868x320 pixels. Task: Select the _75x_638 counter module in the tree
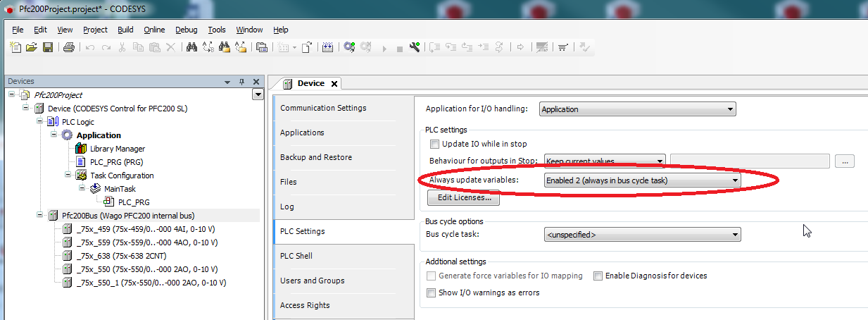click(112, 256)
